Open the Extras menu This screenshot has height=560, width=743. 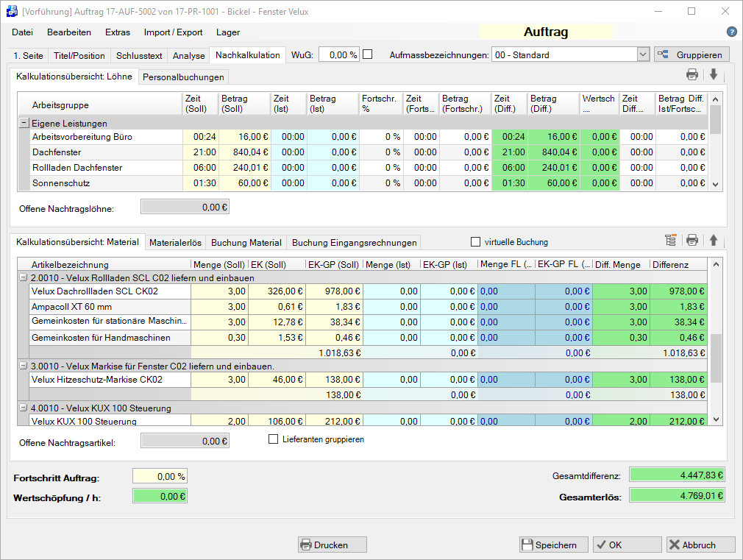point(118,32)
